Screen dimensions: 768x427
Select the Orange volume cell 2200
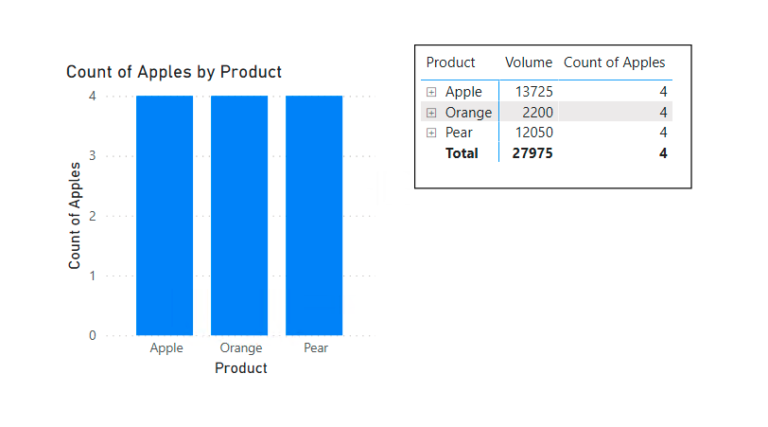(x=537, y=113)
